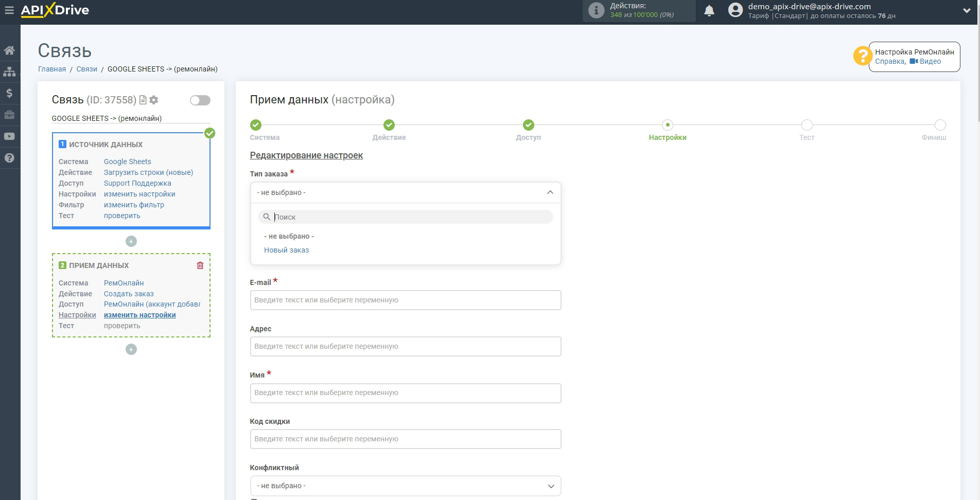Image resolution: width=980 pixels, height=500 pixels.
Task: Collapse the Тип заказа dropdown
Action: point(406,192)
